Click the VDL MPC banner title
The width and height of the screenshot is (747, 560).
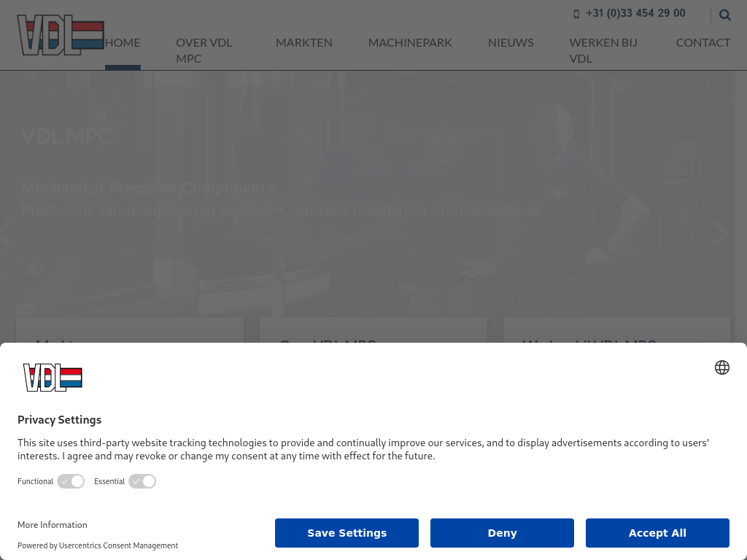pyautogui.click(x=66, y=136)
